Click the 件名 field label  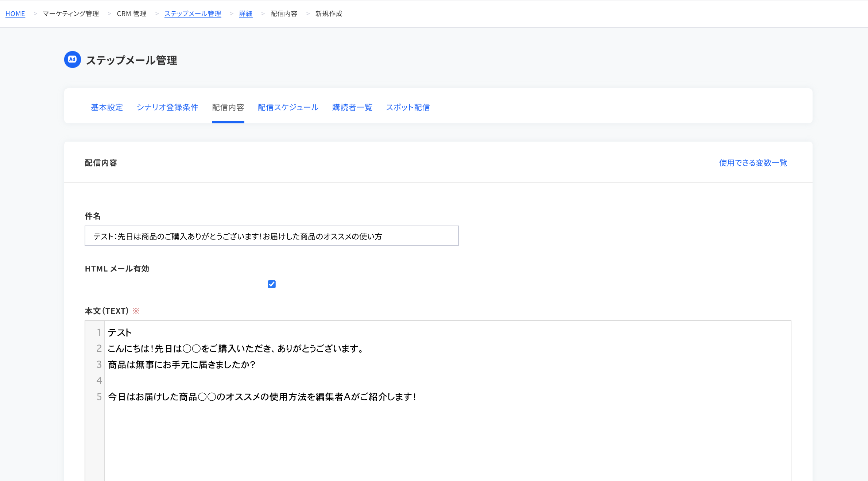click(x=93, y=216)
